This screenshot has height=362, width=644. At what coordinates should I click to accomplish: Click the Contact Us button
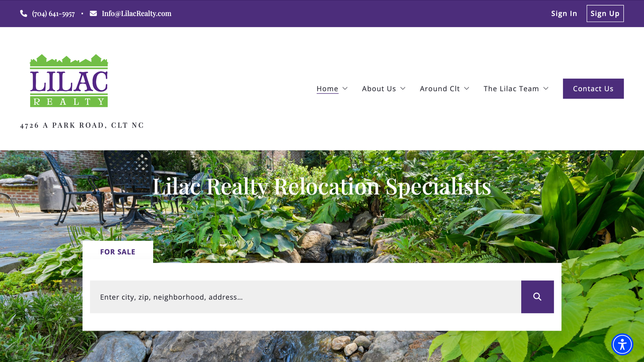593,89
